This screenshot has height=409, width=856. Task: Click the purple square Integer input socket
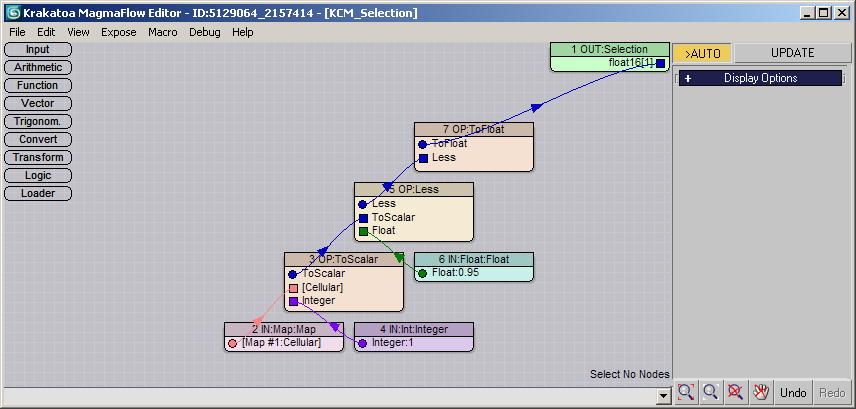[293, 301]
